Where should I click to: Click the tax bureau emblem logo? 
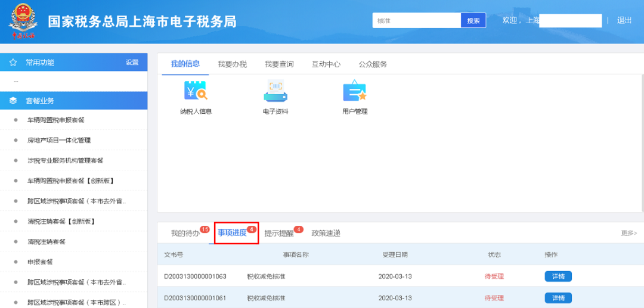[23, 21]
